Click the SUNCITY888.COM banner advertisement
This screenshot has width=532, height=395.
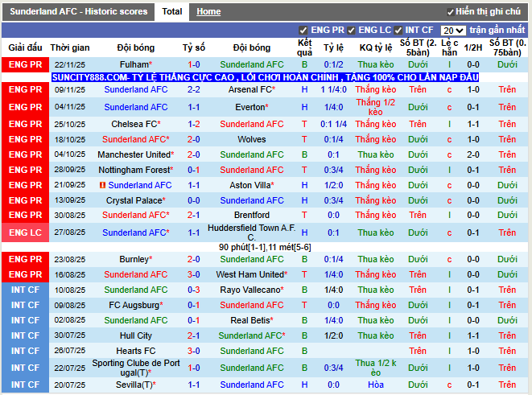point(265,76)
